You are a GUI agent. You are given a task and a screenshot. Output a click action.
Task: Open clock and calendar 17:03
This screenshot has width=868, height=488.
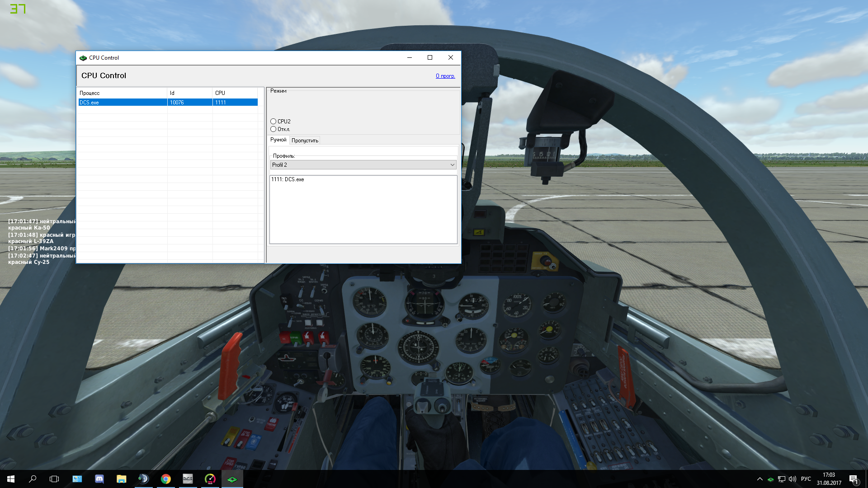click(x=829, y=479)
